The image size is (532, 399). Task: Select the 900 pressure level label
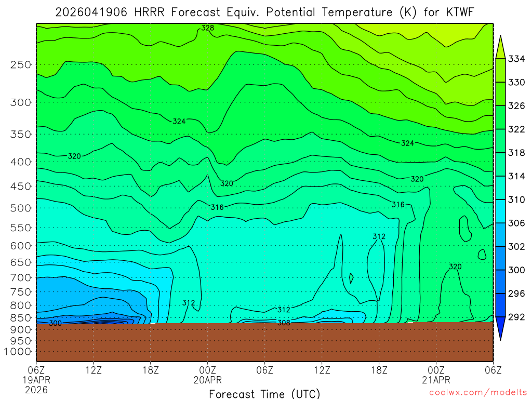click(x=21, y=330)
